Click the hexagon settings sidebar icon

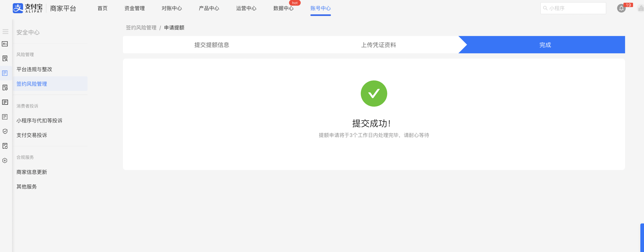pos(5,161)
